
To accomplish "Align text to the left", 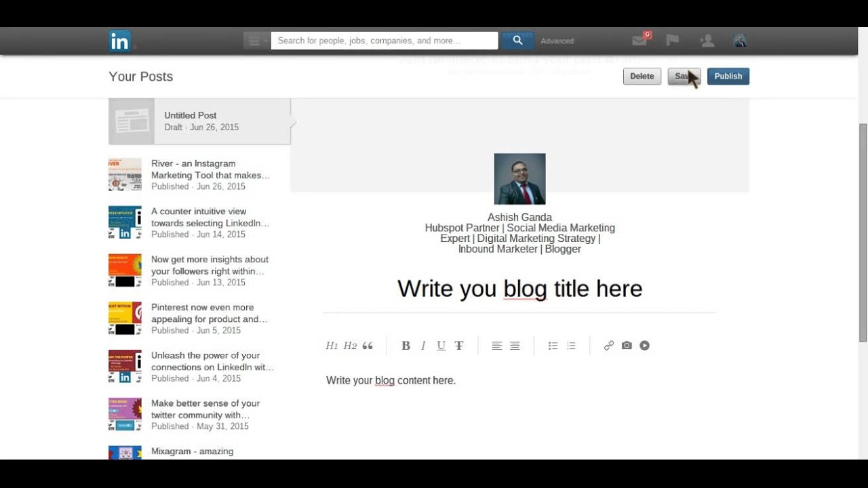I will 497,346.
